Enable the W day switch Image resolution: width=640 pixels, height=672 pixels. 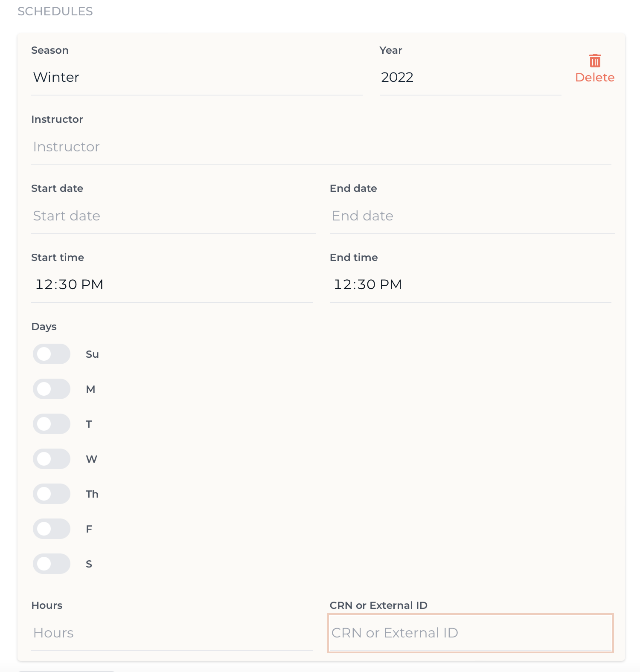click(x=52, y=459)
